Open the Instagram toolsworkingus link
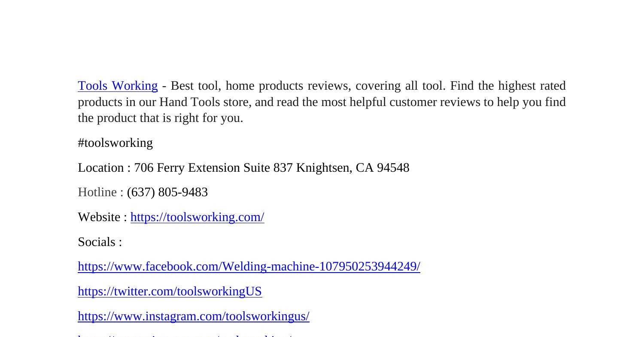The width and height of the screenshot is (644, 337). tap(193, 316)
